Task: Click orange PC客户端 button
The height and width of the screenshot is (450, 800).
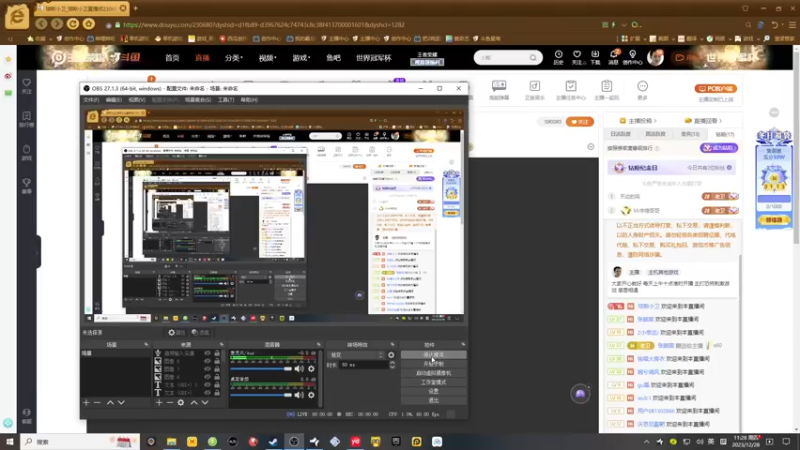Action: point(715,89)
